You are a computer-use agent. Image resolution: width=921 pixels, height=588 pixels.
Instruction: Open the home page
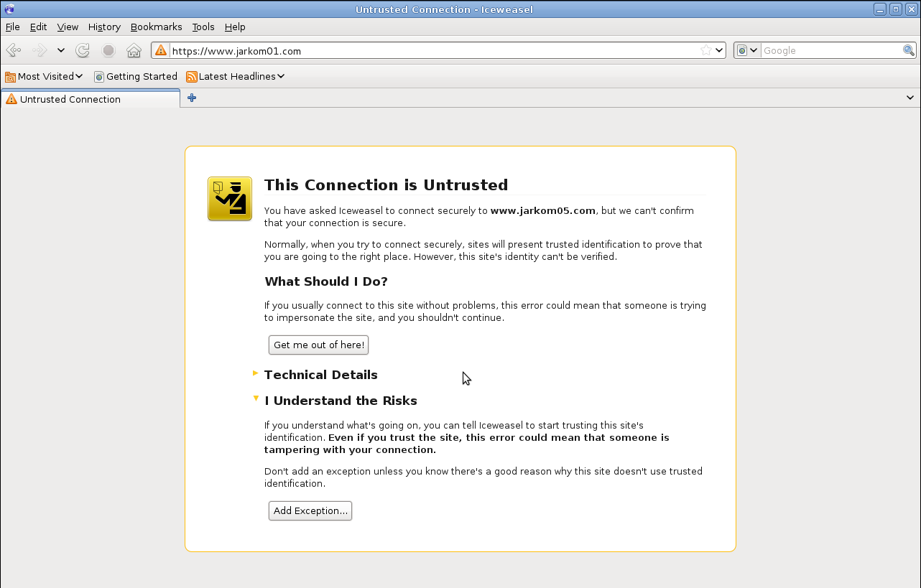[134, 50]
